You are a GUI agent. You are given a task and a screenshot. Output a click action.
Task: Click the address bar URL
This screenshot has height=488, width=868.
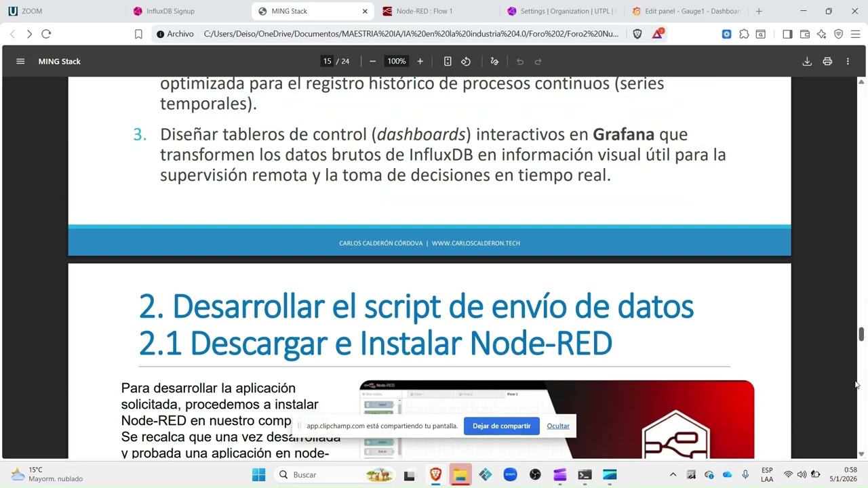pyautogui.click(x=411, y=34)
